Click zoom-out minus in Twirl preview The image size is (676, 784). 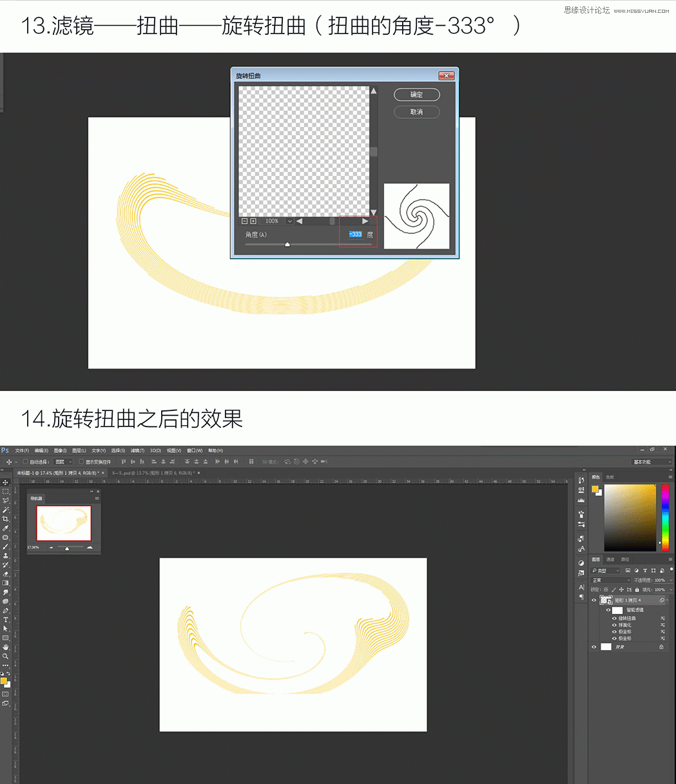244,221
